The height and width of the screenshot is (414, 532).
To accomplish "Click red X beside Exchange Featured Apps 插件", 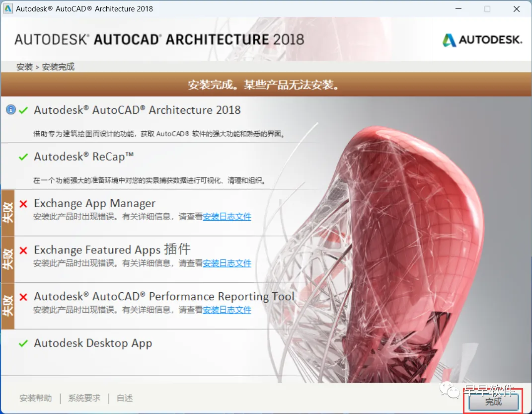I will click(23, 250).
